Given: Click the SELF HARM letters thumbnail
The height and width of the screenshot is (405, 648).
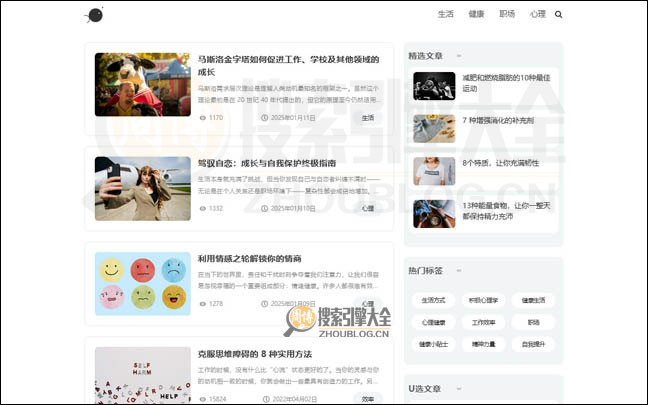Looking at the screenshot, I should tap(143, 375).
